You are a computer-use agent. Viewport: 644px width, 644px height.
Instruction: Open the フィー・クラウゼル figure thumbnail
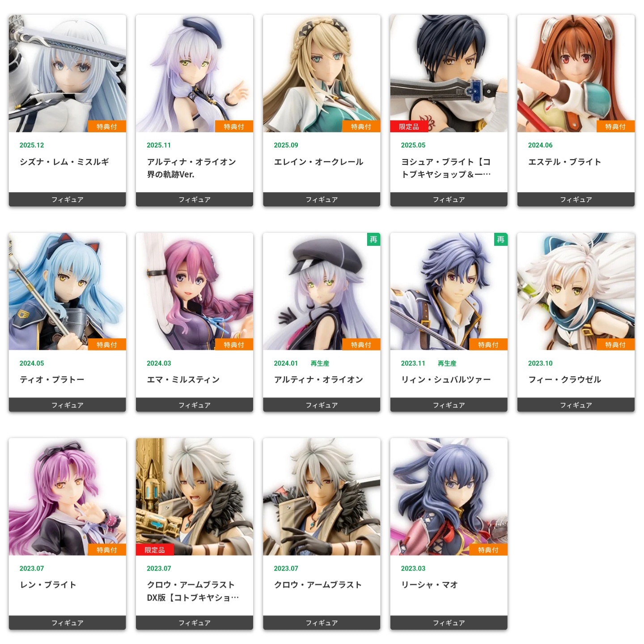(576, 291)
